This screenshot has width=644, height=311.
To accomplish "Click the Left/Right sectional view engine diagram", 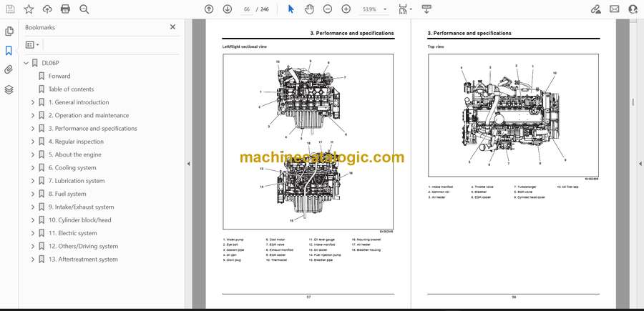I will pyautogui.click(x=308, y=142).
